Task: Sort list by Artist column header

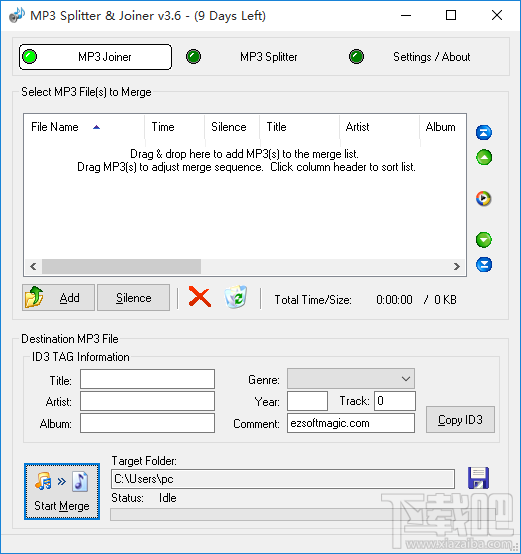Action: 380,127
